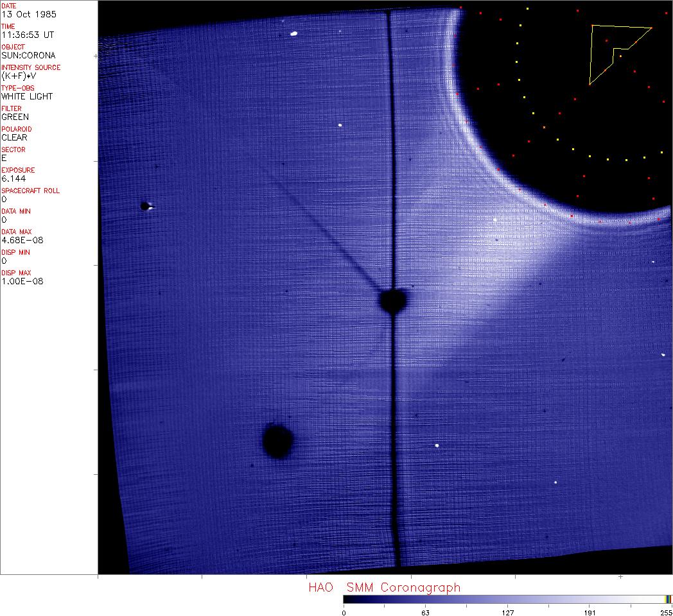Select the exposure value 6.144
This screenshot has height=616, width=673.
point(12,178)
